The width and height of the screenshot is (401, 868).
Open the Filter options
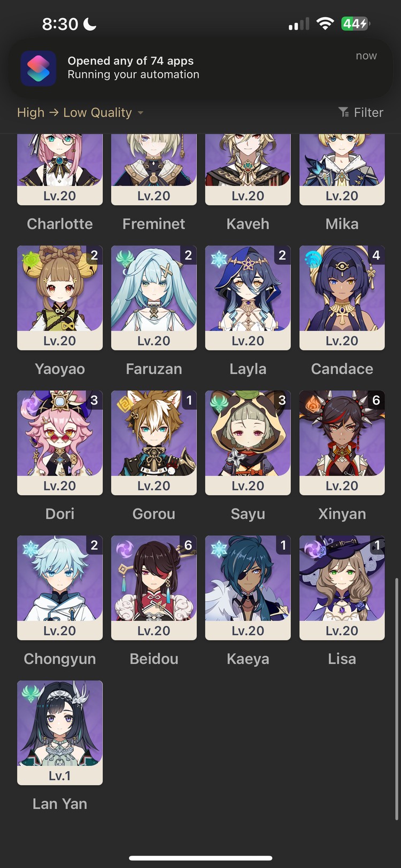point(361,112)
